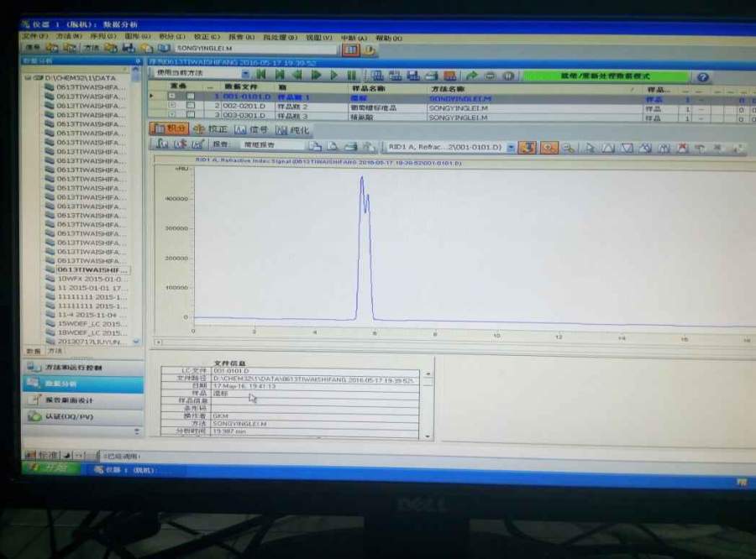Select the 积分 integration tab
Viewport: 756px width, 559px height.
(169, 128)
